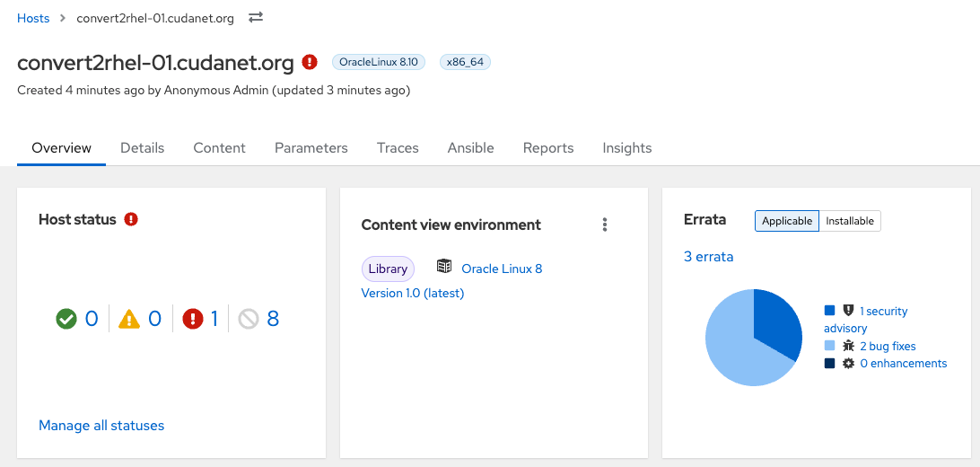Click the host switcher arrows icon
Image resolution: width=980 pixels, height=467 pixels.
point(256,17)
